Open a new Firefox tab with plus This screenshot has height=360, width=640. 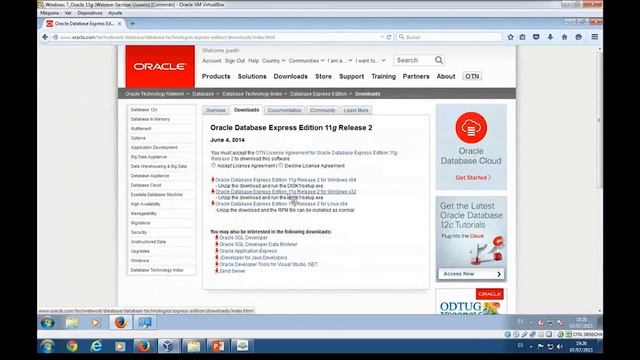132,24
